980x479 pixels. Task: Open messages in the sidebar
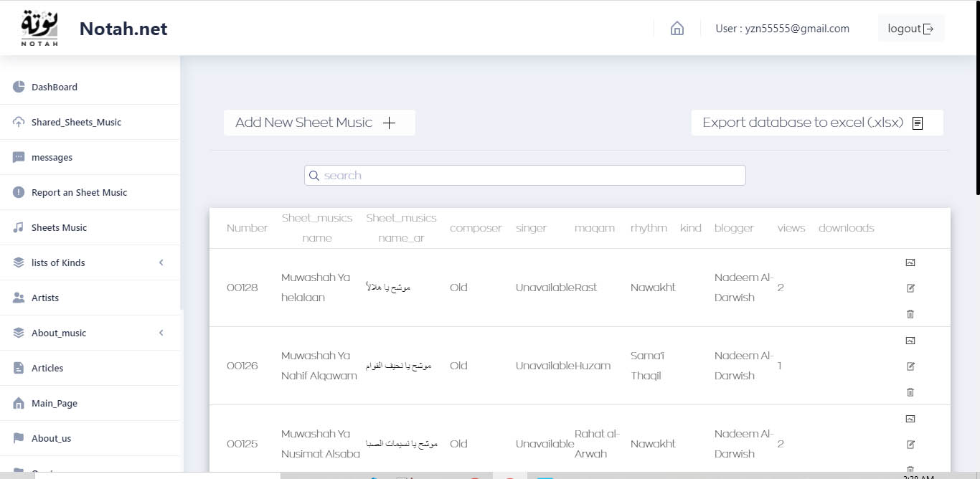[52, 158]
